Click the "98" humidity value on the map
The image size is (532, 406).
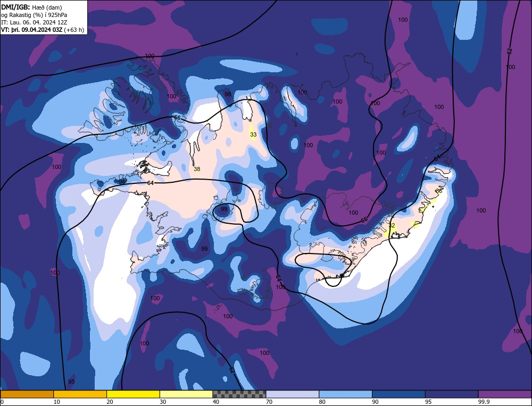click(x=228, y=94)
